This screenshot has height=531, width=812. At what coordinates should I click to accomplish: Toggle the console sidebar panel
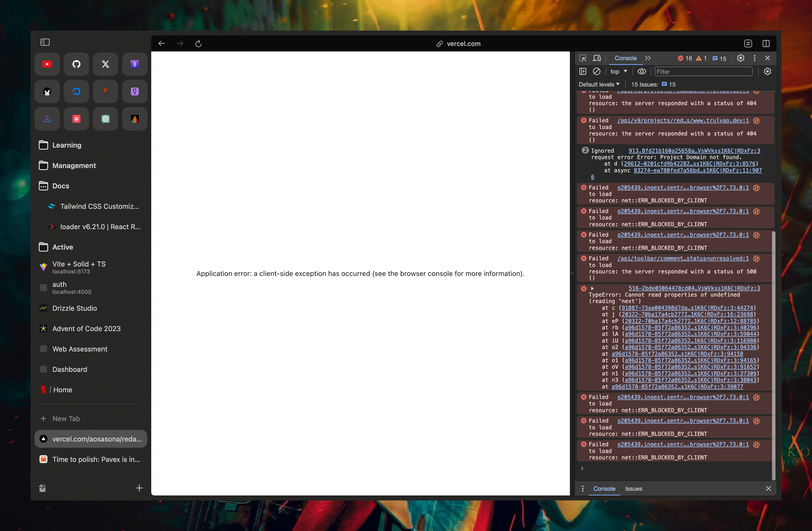[583, 72]
